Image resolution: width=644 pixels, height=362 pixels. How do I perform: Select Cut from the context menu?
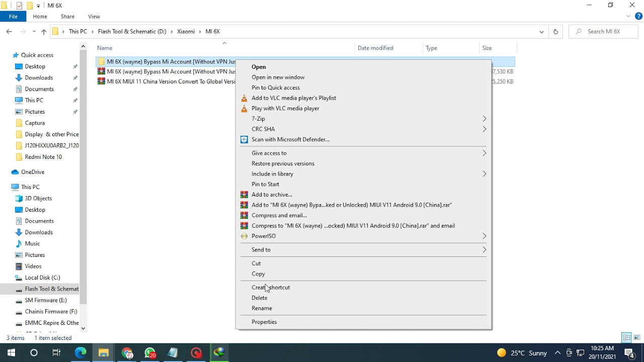[256, 263]
